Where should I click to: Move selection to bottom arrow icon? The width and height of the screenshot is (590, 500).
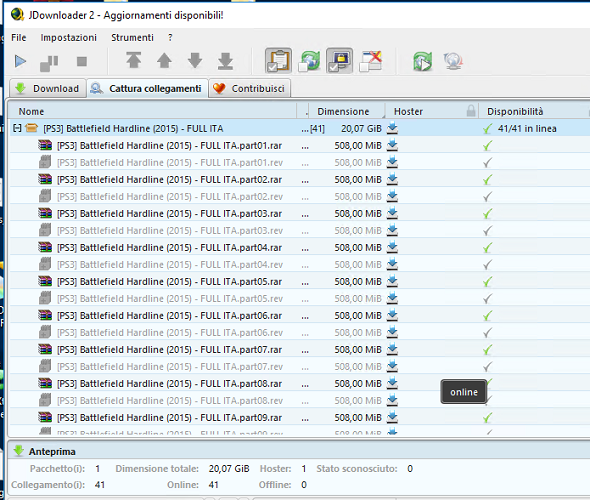pyautogui.click(x=225, y=61)
